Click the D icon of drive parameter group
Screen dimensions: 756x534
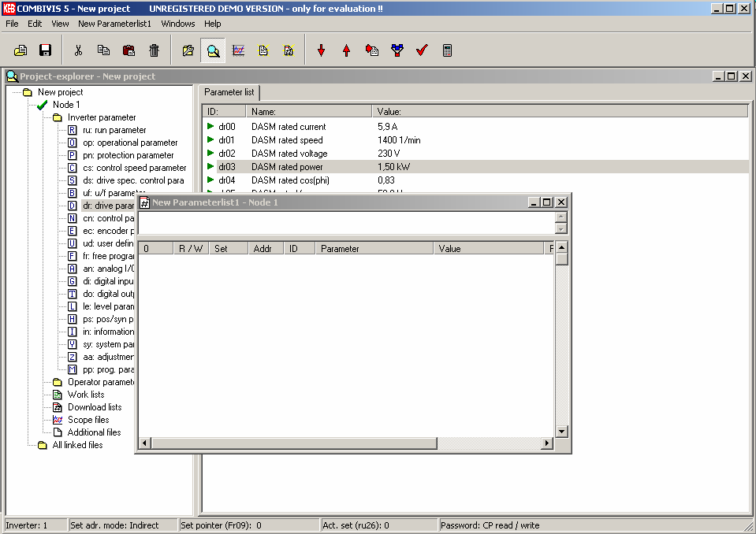(x=72, y=206)
